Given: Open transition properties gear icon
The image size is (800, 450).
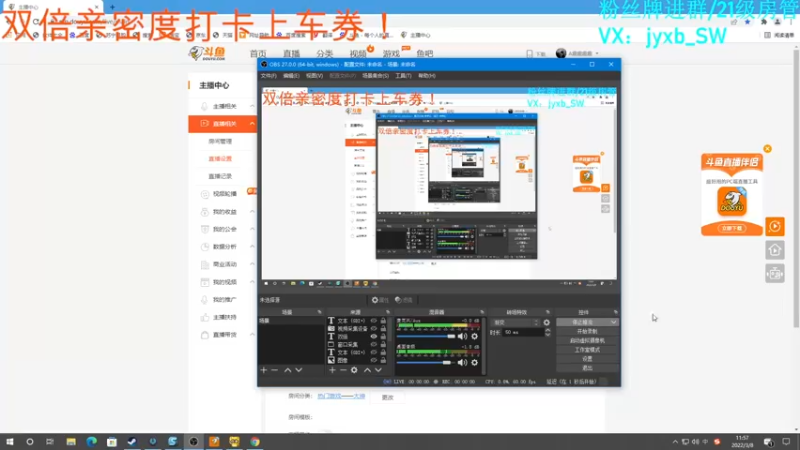Looking at the screenshot, I should click(x=546, y=322).
